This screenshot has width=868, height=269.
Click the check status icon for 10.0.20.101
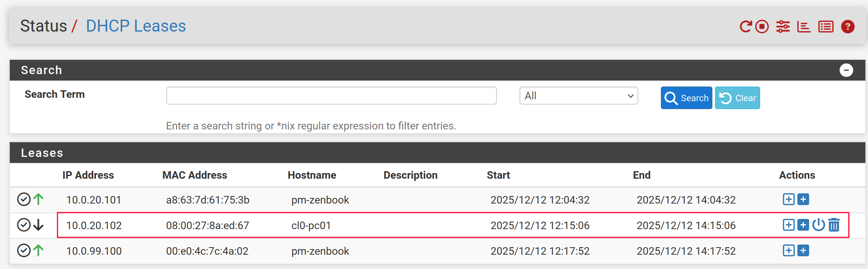[24, 199]
